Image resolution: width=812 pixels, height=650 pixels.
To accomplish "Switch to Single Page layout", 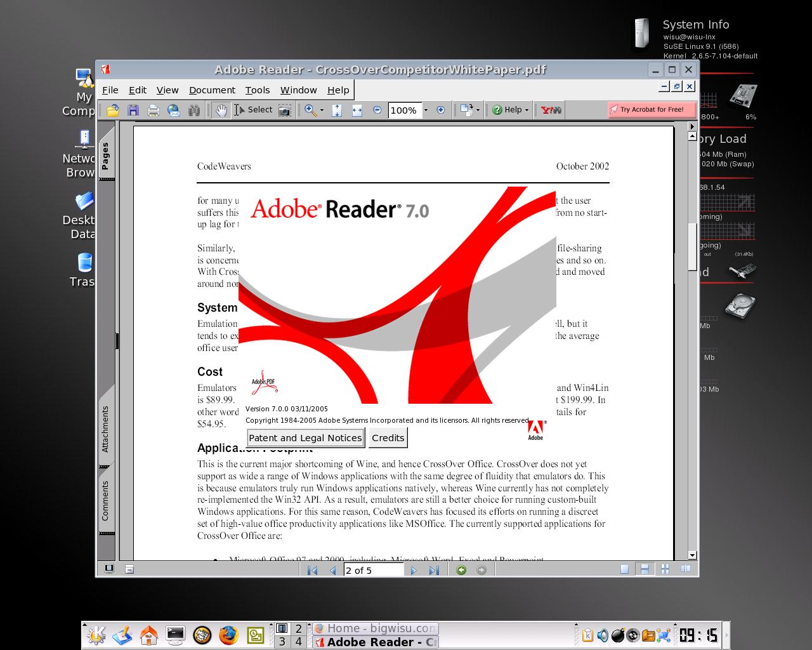I will click(624, 569).
